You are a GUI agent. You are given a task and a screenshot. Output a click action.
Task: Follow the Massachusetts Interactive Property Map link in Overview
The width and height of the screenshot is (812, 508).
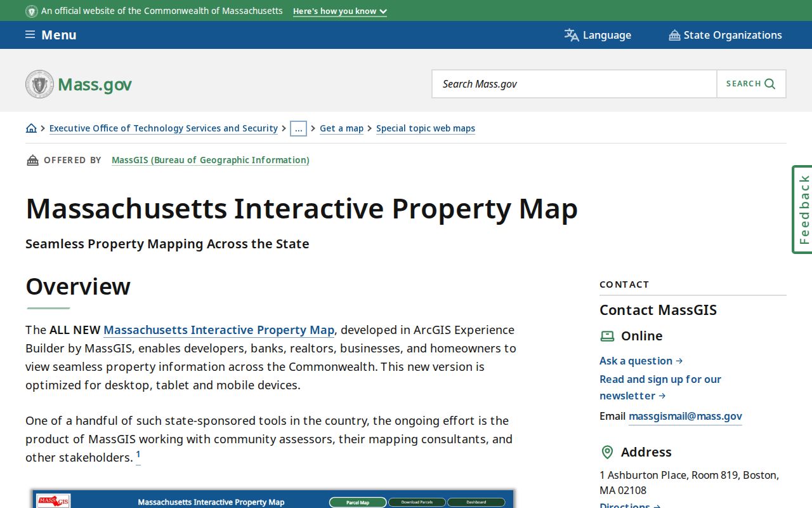point(219,330)
